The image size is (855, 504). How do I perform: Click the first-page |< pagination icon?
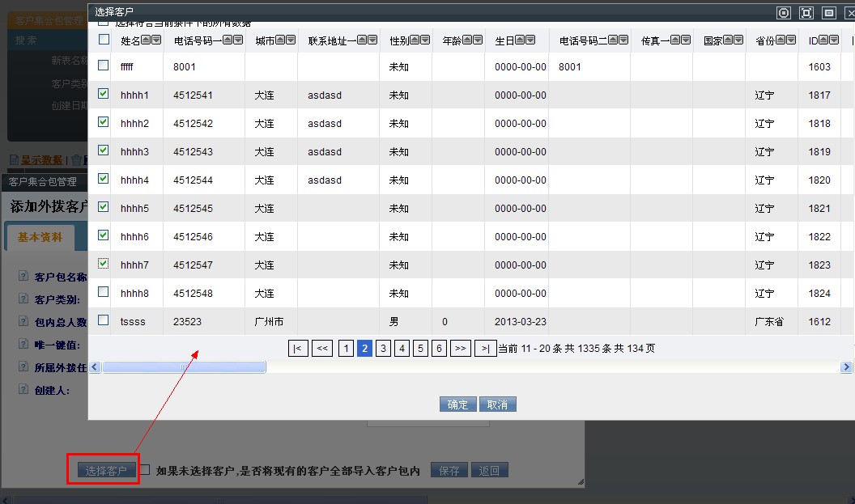point(298,348)
